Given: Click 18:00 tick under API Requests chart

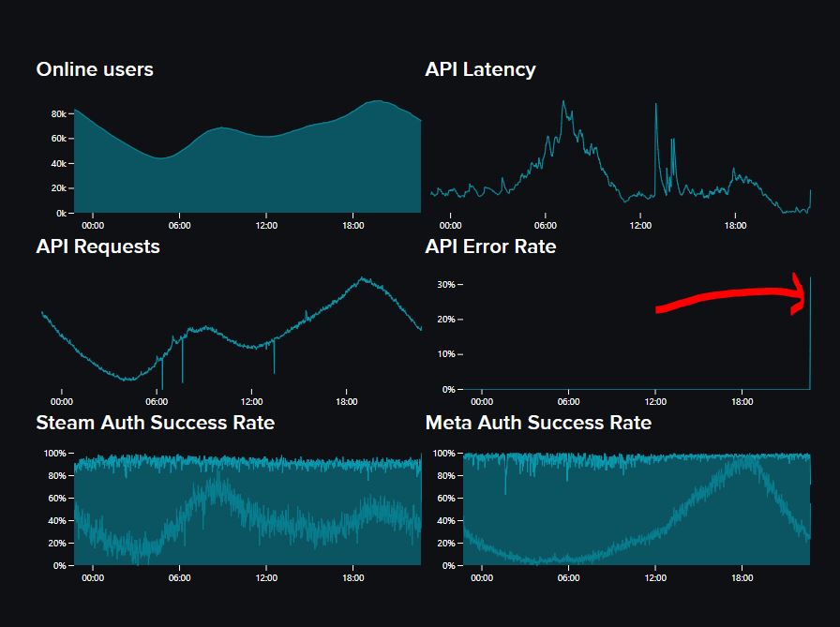Looking at the screenshot, I should (x=347, y=401).
